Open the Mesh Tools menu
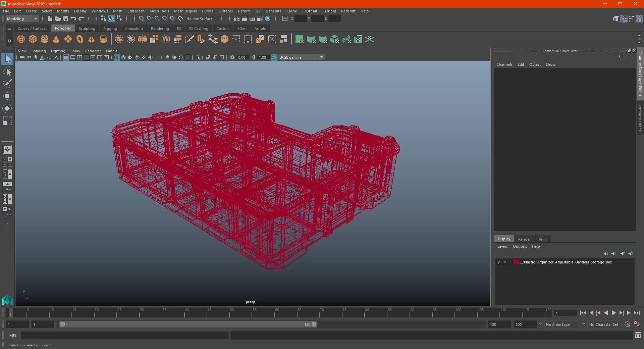Image resolution: width=644 pixels, height=349 pixels. (x=159, y=11)
